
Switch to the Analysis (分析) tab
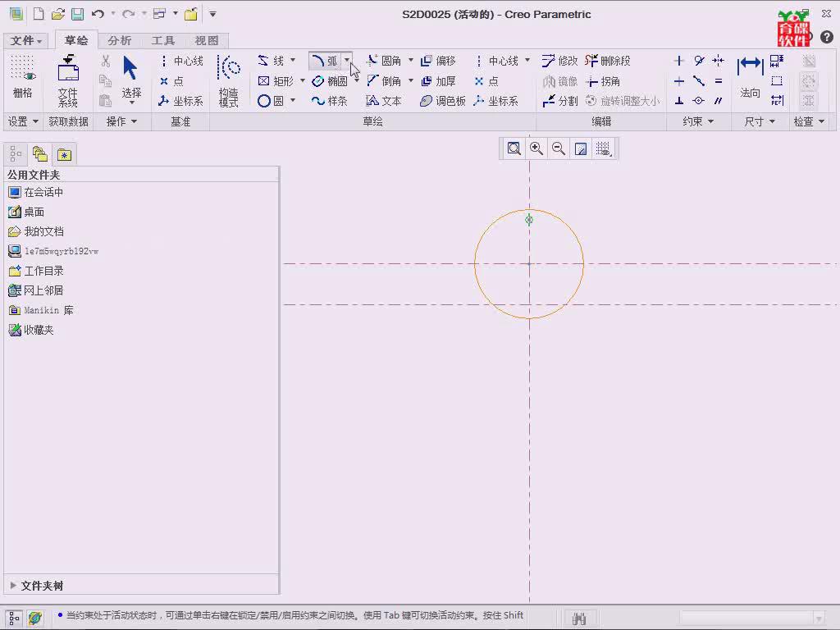pos(119,40)
